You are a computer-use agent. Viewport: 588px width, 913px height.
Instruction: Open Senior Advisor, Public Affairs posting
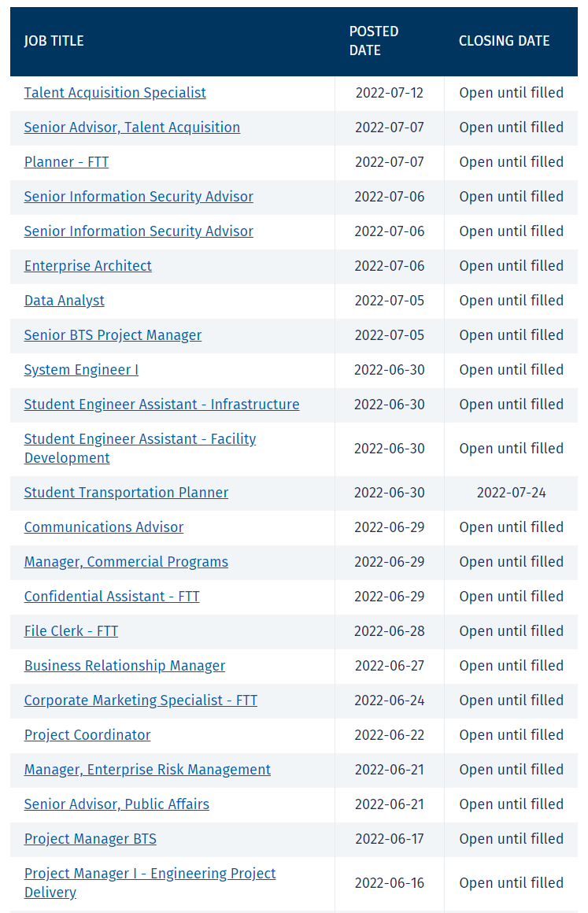pos(116,804)
